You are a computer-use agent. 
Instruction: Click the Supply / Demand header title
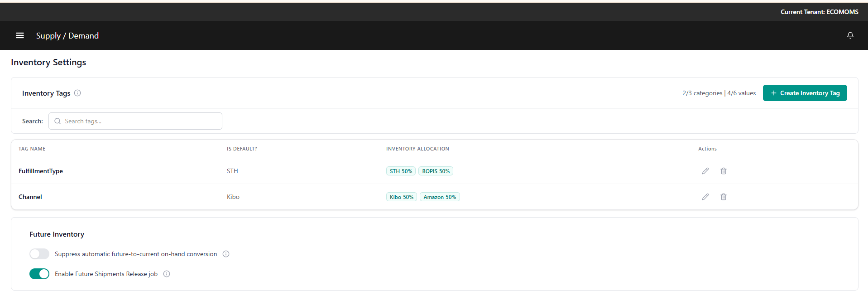[x=67, y=36]
